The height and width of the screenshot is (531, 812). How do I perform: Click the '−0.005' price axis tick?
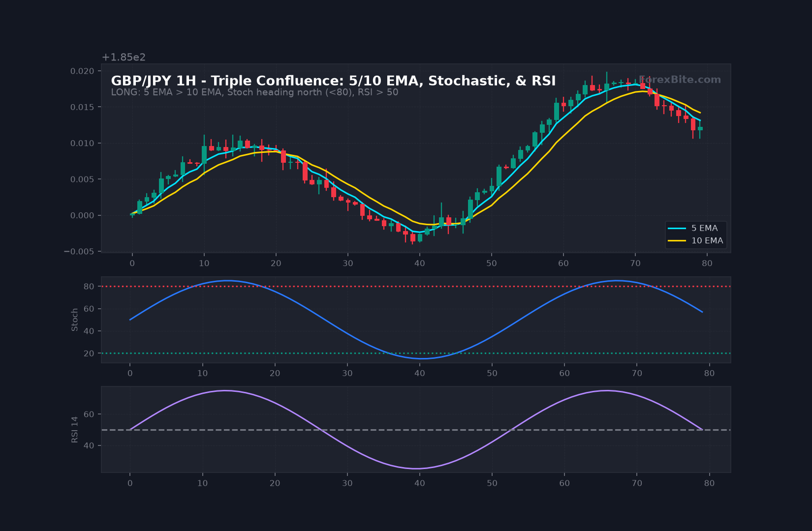click(x=79, y=252)
